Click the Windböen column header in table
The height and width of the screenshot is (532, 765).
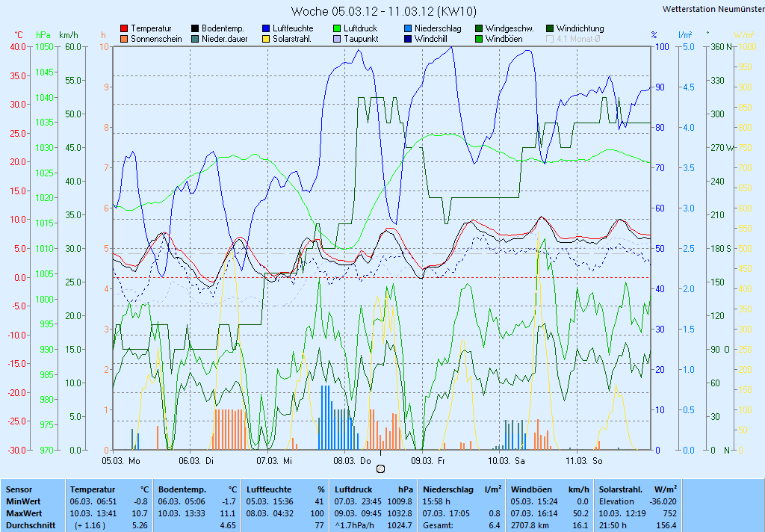(x=531, y=489)
